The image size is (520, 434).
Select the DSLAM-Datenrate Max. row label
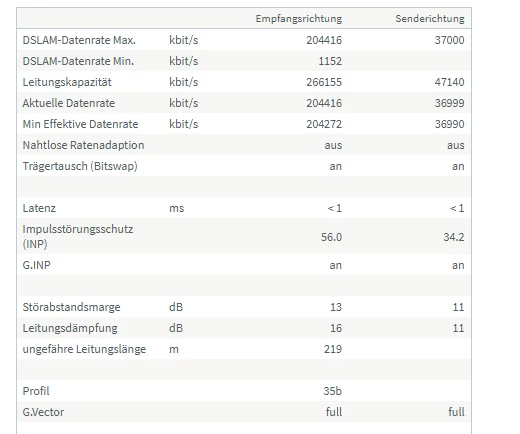[x=79, y=40]
